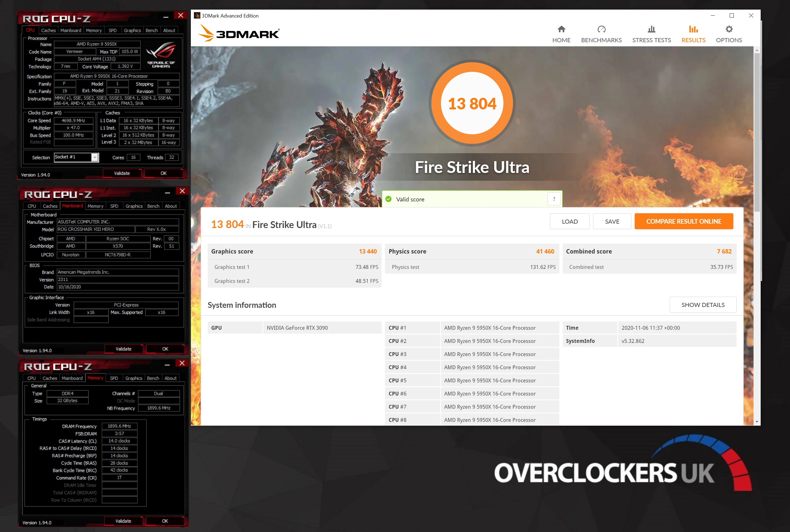Switch to Caches tab in top CPU-Z window
Viewport: 790px width, 532px height.
48,30
